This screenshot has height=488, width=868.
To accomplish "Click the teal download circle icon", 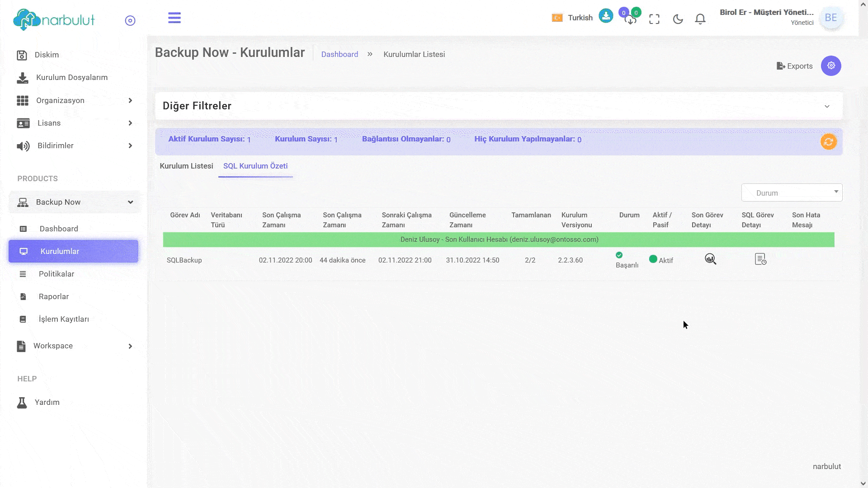I will click(606, 16).
